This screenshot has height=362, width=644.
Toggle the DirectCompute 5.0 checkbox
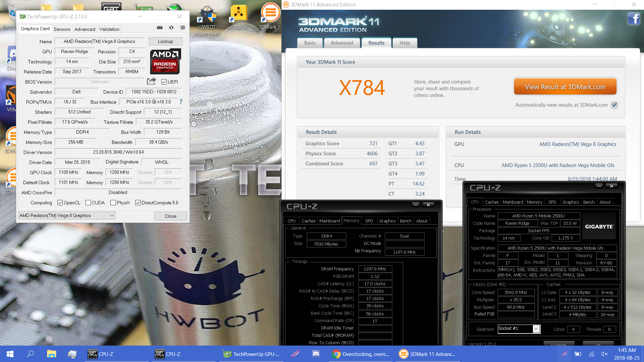pyautogui.click(x=138, y=203)
